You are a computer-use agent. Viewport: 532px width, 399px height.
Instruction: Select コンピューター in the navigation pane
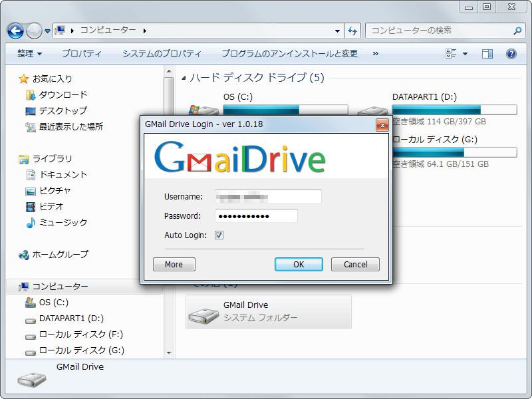[x=60, y=287]
